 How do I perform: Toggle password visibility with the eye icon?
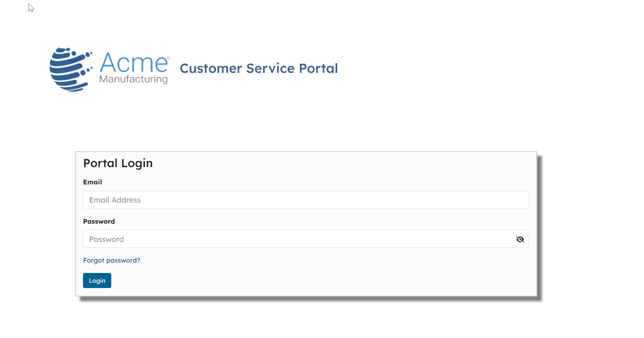point(520,239)
